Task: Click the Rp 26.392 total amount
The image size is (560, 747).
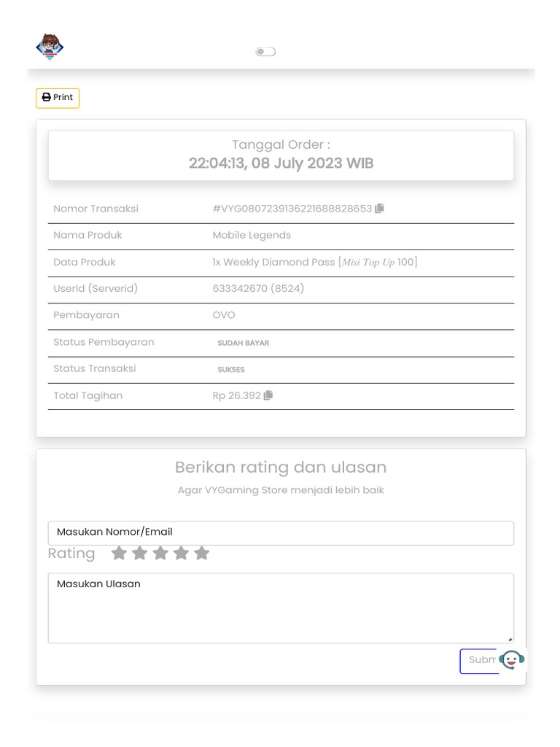Action: pos(236,395)
